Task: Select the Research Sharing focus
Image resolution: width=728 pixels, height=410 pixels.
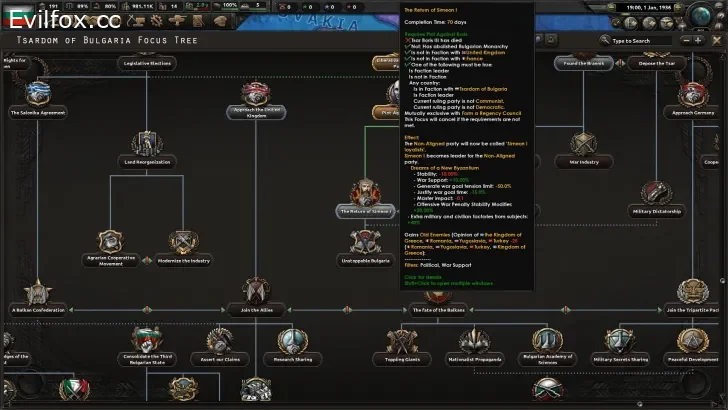Action: pyautogui.click(x=292, y=346)
